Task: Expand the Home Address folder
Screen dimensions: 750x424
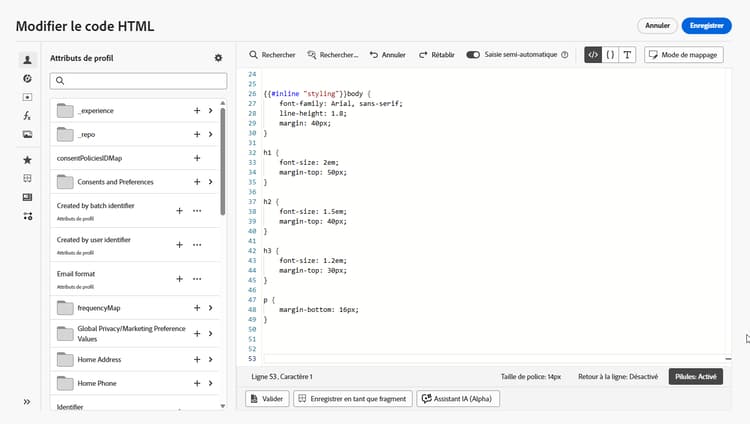Action: click(x=210, y=359)
